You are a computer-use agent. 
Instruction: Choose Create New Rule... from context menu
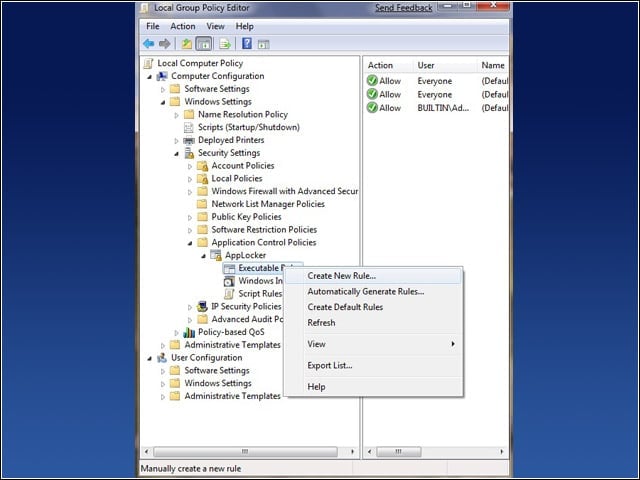pyautogui.click(x=373, y=276)
